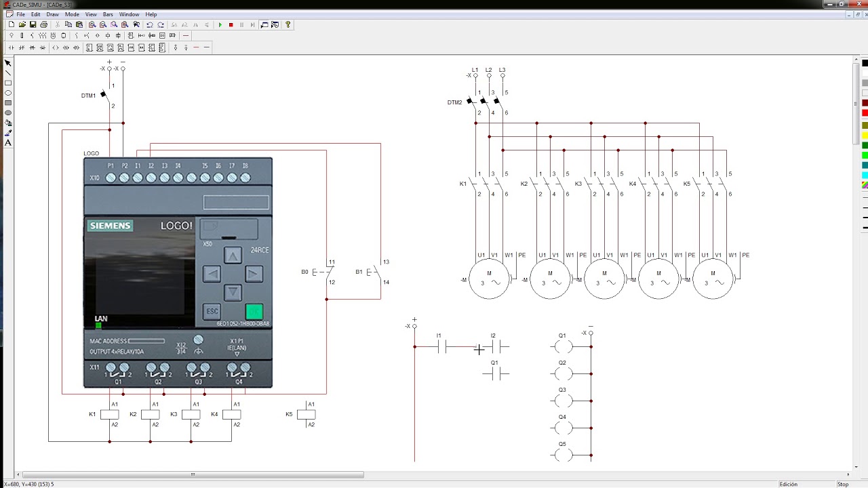This screenshot has height=488, width=868.
Task: Pick the black color swatch
Action: pos(865,63)
